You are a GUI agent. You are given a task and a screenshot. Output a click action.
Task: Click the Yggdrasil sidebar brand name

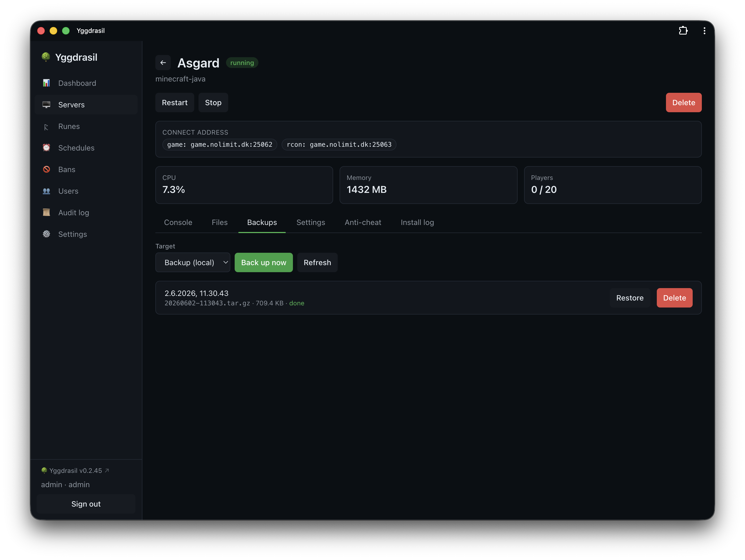[x=76, y=57]
